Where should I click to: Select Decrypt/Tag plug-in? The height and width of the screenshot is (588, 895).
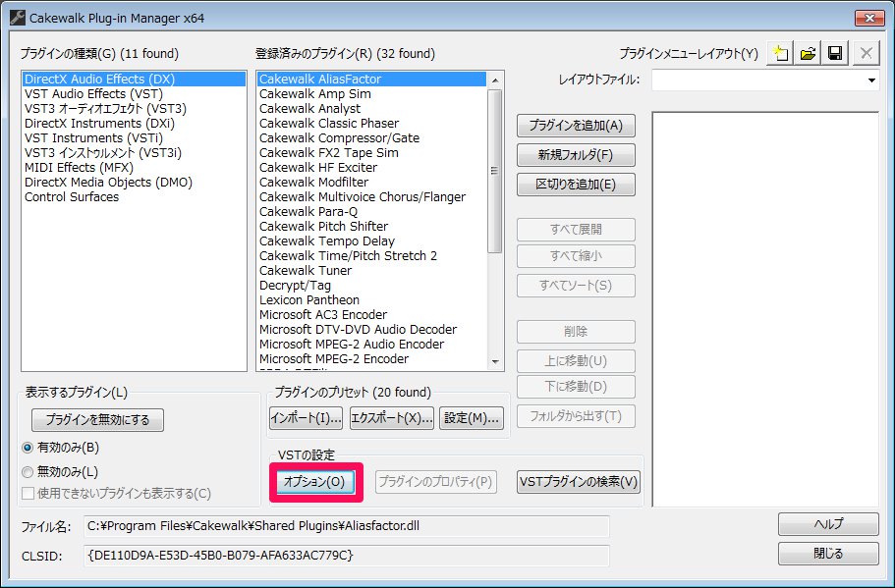(372, 286)
